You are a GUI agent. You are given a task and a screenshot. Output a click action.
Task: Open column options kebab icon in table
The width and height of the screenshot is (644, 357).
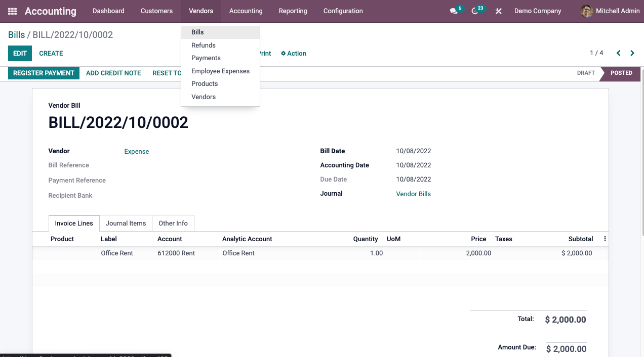[605, 239]
